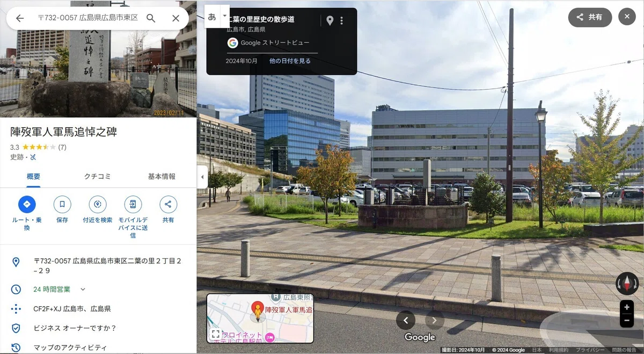Send to mobile device icon
Viewport: 644px width, 354px height.
tap(133, 204)
